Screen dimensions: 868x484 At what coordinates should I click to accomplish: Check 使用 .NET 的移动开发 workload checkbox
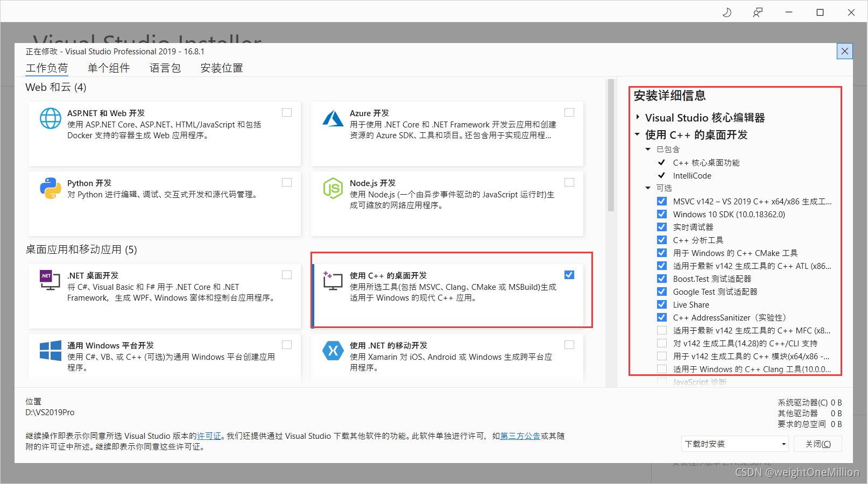569,345
